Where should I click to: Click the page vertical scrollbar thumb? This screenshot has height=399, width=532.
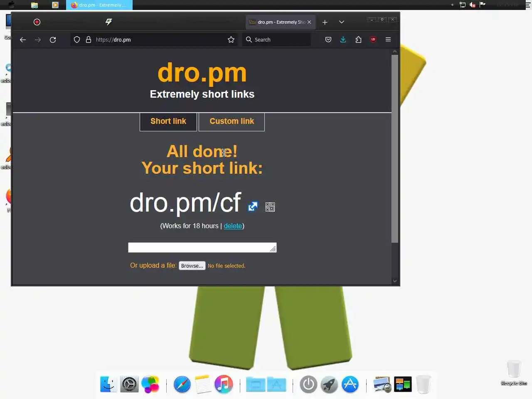[395, 149]
